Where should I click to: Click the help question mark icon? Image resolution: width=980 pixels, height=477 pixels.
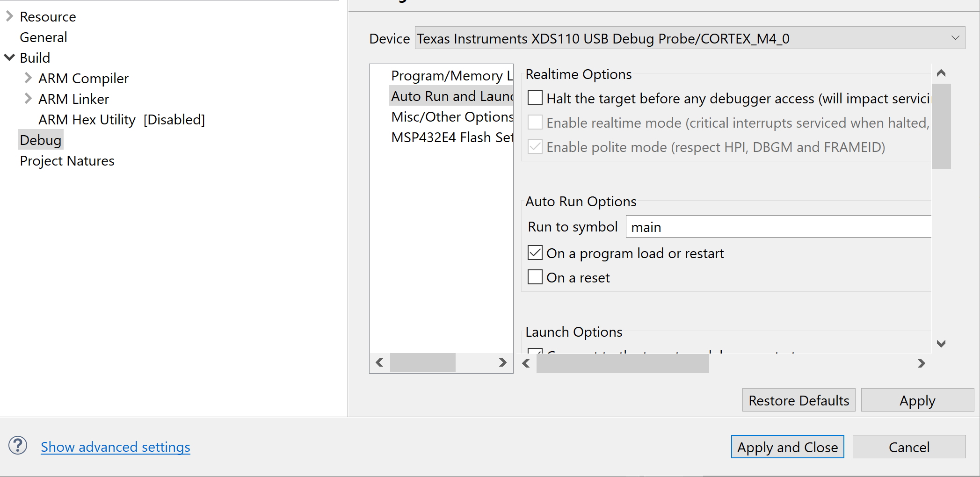click(18, 446)
